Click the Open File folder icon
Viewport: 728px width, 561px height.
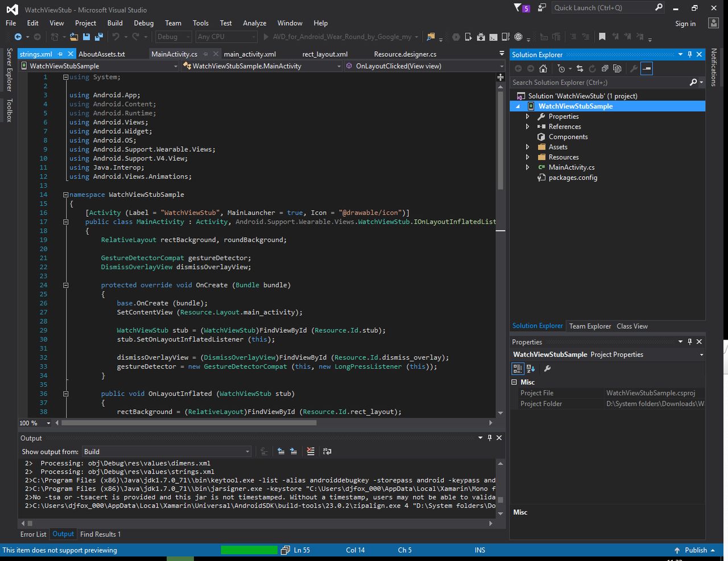[74, 37]
